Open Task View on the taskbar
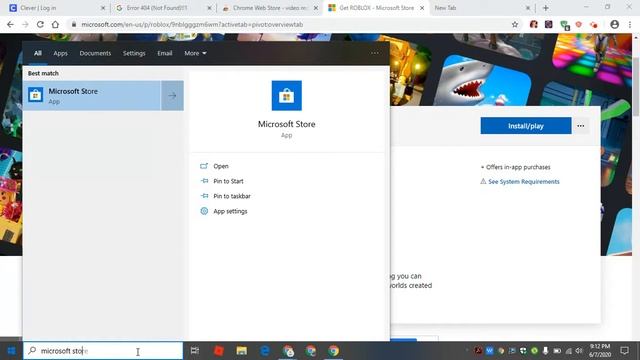The height and width of the screenshot is (360, 640). [195, 351]
